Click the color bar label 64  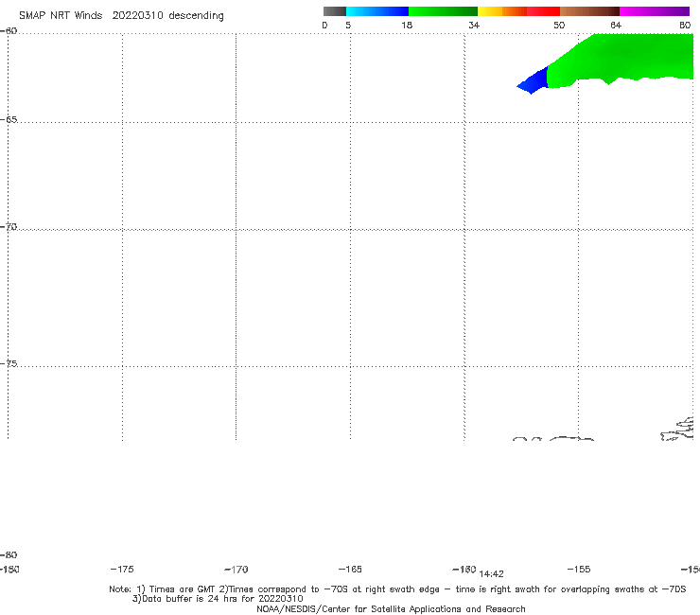click(616, 25)
